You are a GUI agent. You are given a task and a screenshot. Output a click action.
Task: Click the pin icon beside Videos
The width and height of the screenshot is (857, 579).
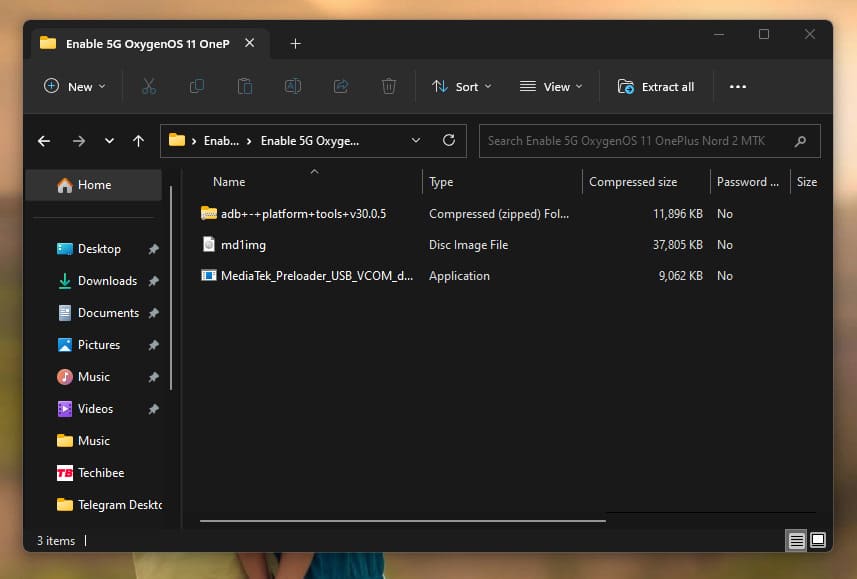tap(154, 408)
